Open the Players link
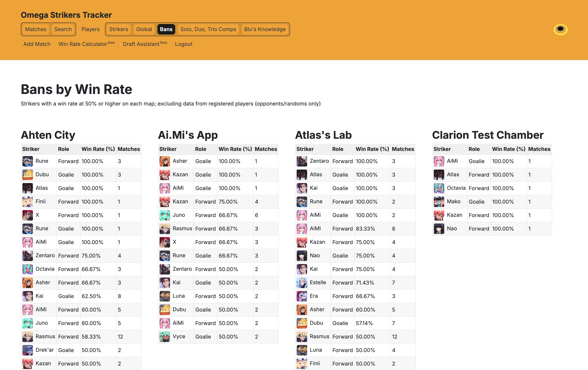This screenshot has width=588, height=370. (x=90, y=29)
